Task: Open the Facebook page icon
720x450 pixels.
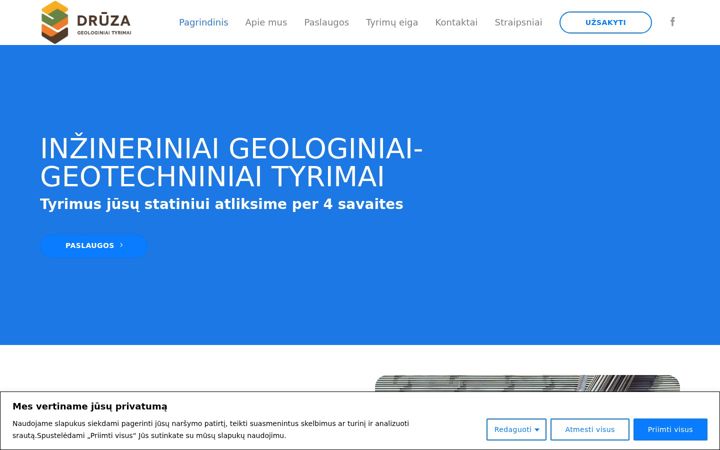Action: point(672,22)
